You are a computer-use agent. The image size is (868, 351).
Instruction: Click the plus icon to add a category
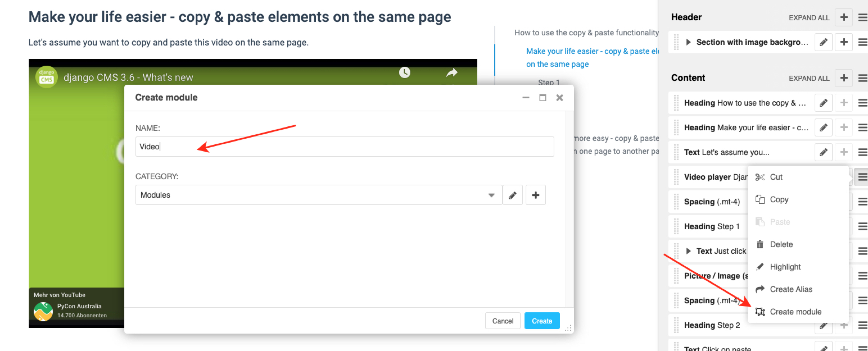[535, 195]
